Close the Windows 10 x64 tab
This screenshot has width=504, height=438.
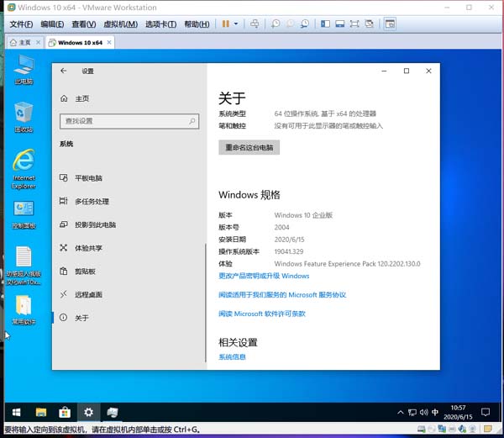[x=109, y=42]
